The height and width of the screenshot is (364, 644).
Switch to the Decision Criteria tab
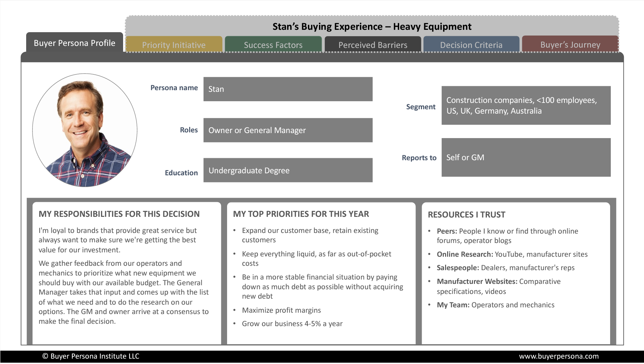click(471, 45)
